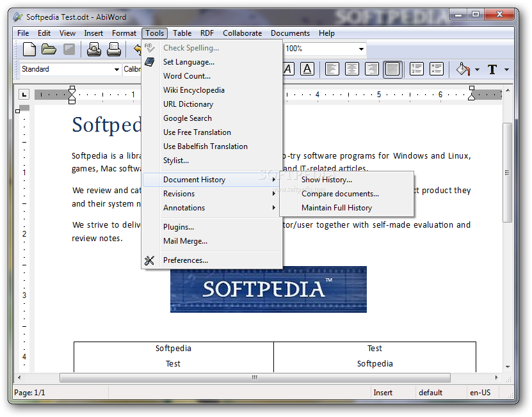Toggle the numbered list
Image resolution: width=532 pixels, height=417 pixels.
pyautogui.click(x=417, y=69)
